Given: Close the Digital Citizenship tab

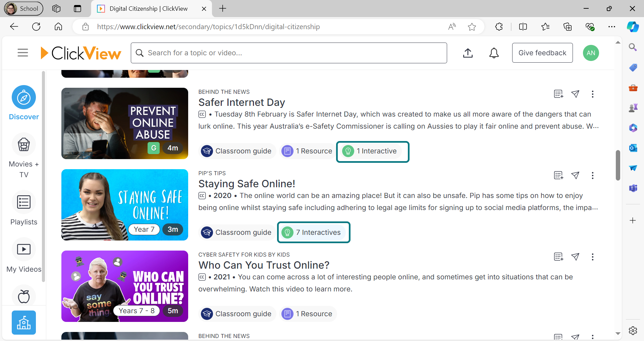Looking at the screenshot, I should [x=204, y=9].
